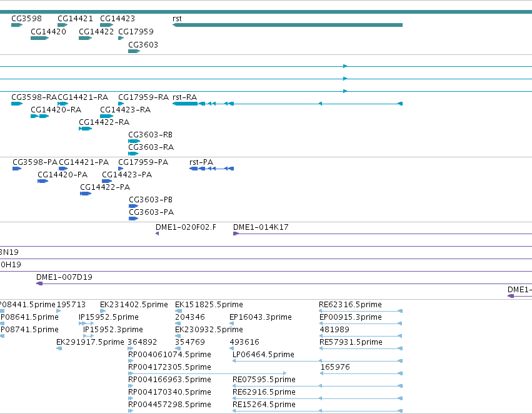The height and width of the screenshot is (414, 532).
Task: Select the rst-PA protein feature
Action: 211,169
